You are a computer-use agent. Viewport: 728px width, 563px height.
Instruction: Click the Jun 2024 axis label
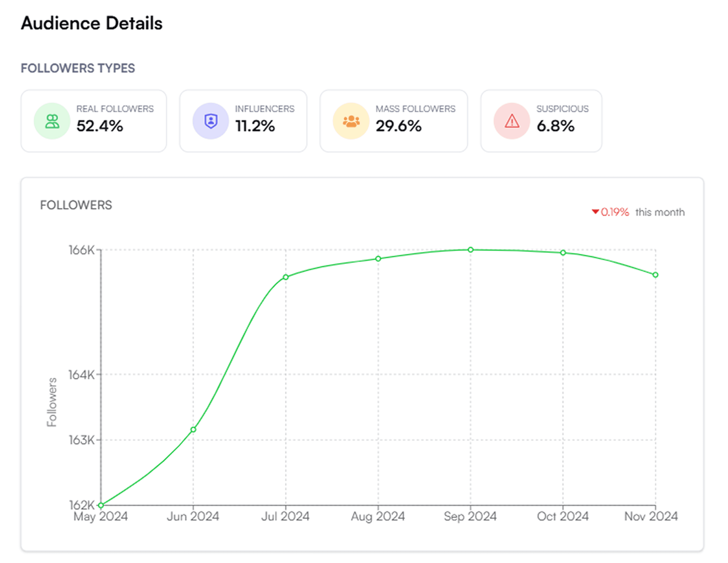193,517
